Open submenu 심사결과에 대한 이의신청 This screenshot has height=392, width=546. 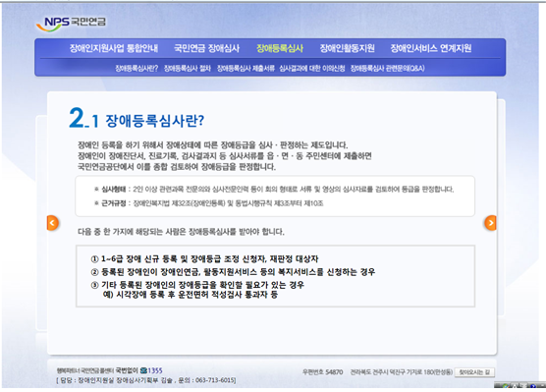pos(312,69)
